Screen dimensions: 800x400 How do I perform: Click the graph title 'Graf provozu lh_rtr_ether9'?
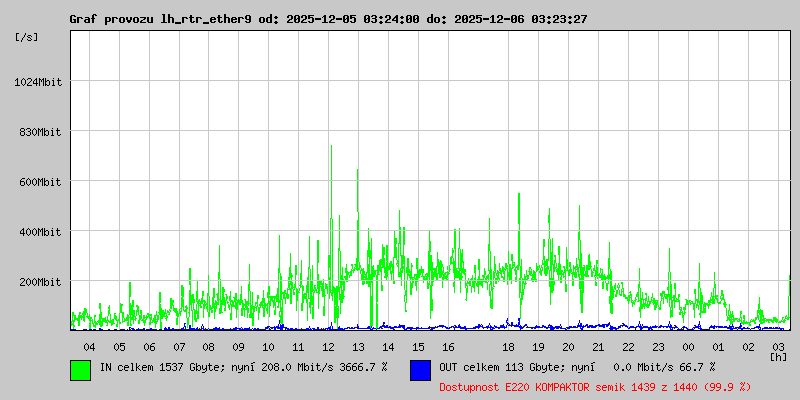(160, 19)
